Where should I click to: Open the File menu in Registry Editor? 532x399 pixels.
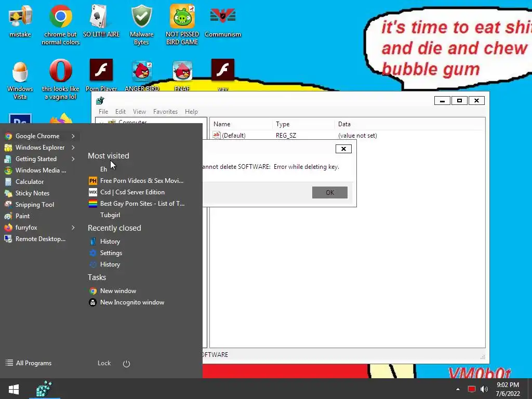click(x=103, y=112)
